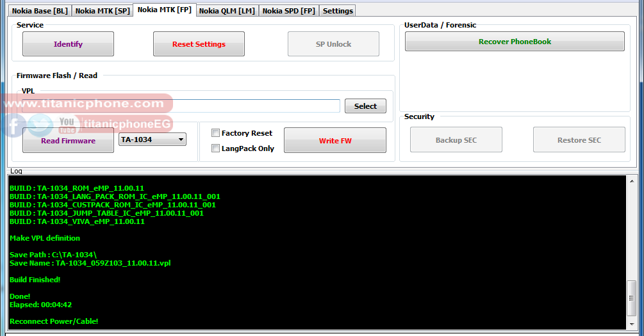Image resolution: width=644 pixels, height=336 pixels.
Task: Click the VPL file path input field
Action: pos(181,106)
